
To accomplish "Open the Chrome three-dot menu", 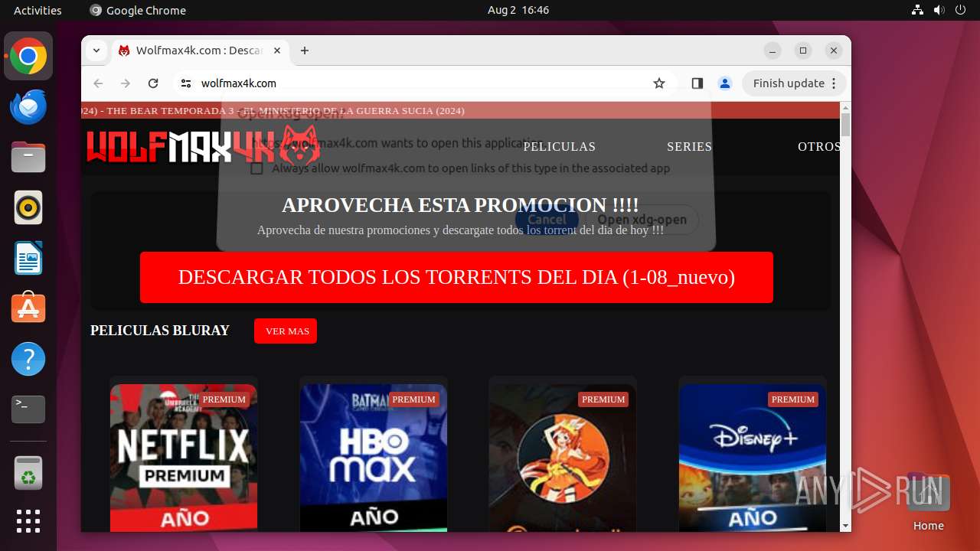I will [835, 83].
